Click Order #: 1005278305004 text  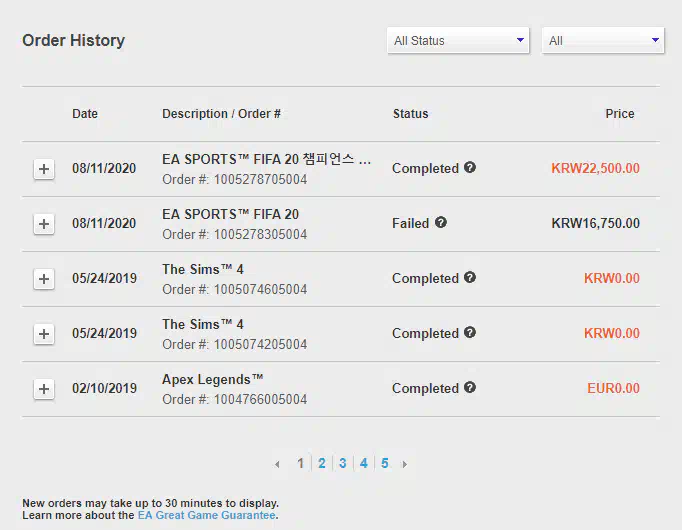[x=234, y=235]
